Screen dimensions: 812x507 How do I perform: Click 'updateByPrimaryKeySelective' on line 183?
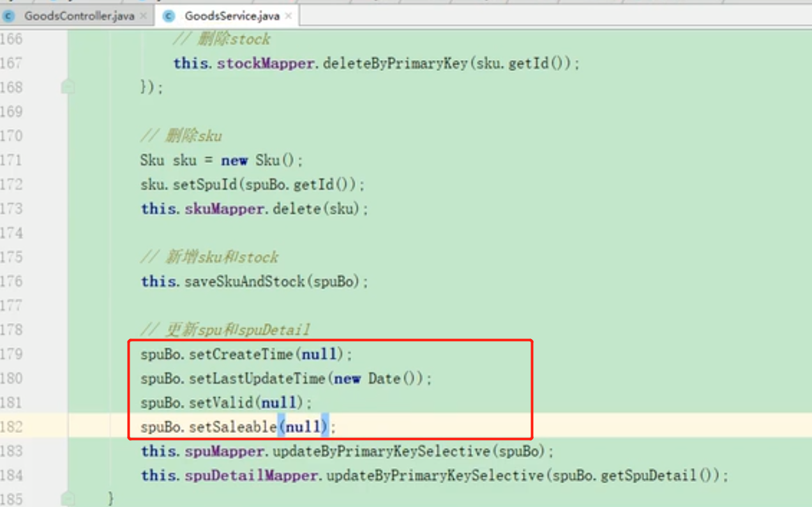pos(381,451)
